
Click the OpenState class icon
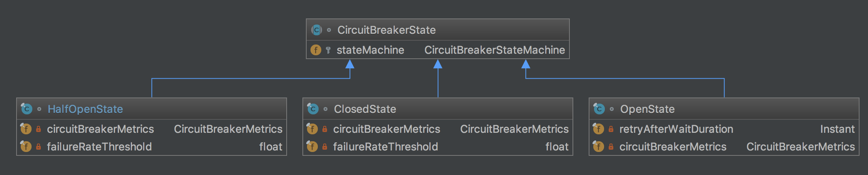click(599, 109)
